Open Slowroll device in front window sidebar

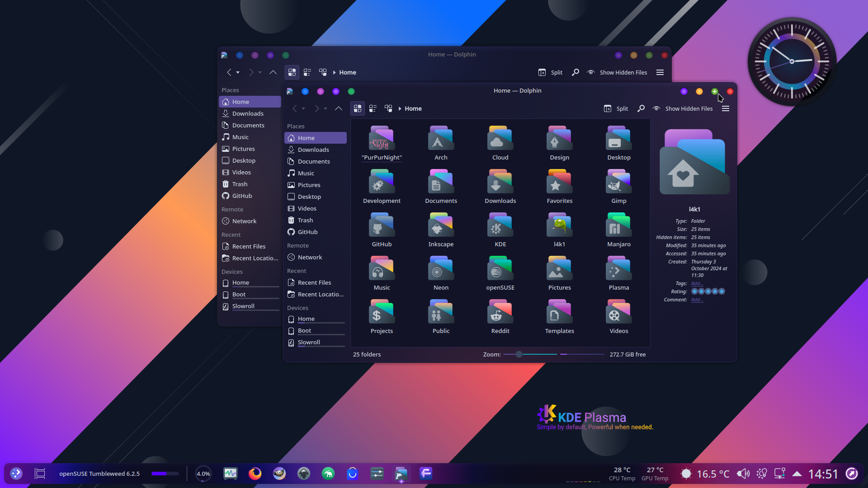tap(316, 343)
